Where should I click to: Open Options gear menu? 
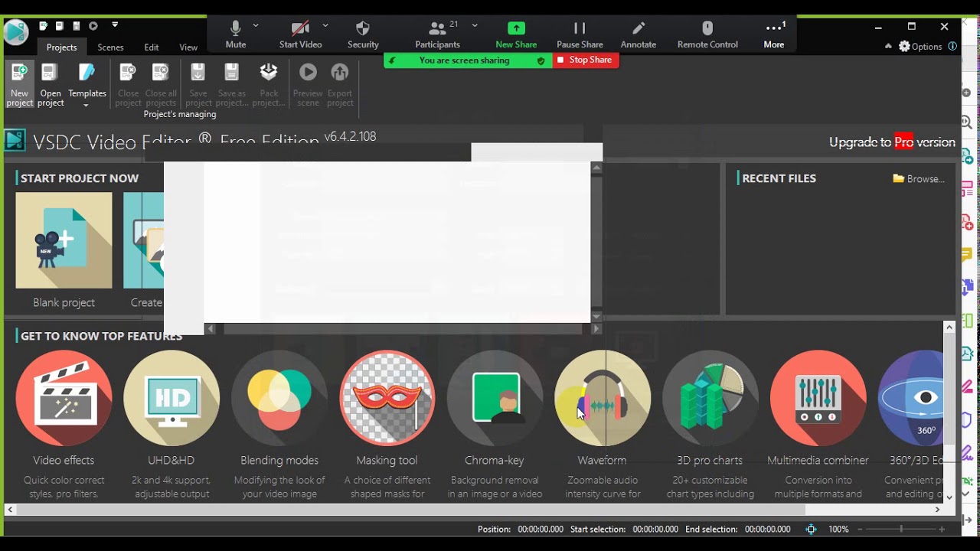coord(920,46)
